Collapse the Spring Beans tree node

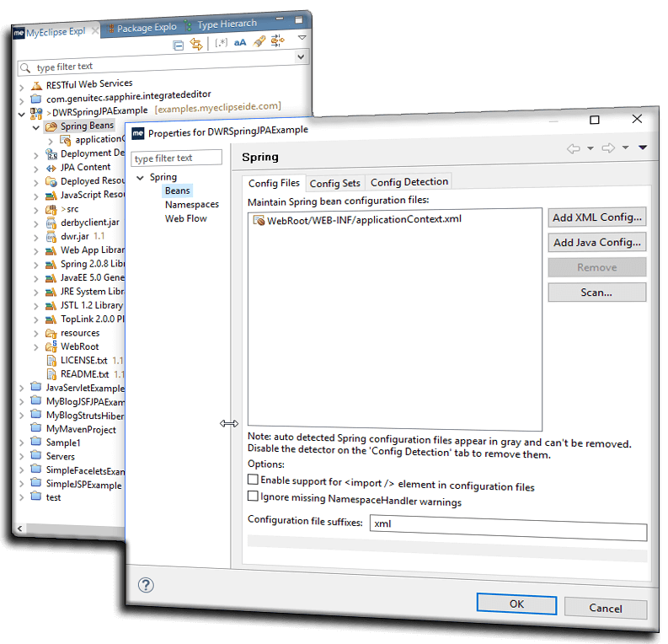coord(35,126)
